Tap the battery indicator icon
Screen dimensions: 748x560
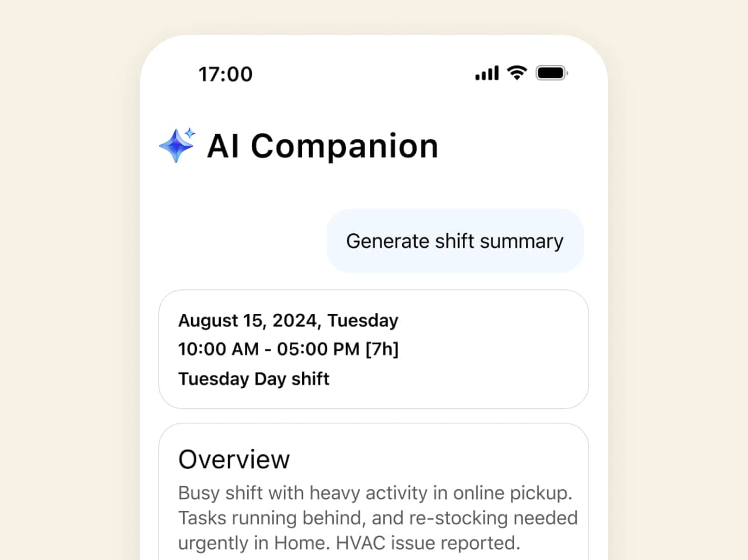click(x=551, y=73)
